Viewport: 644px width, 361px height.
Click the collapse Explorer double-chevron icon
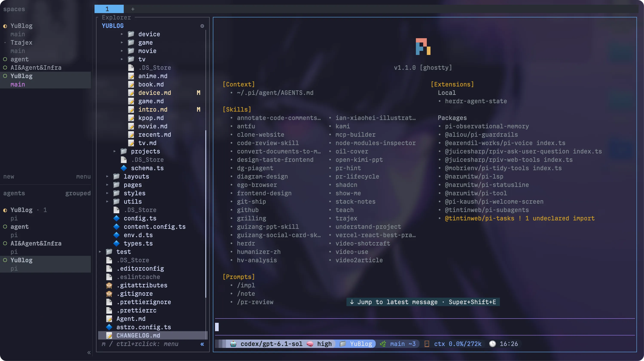(202, 344)
